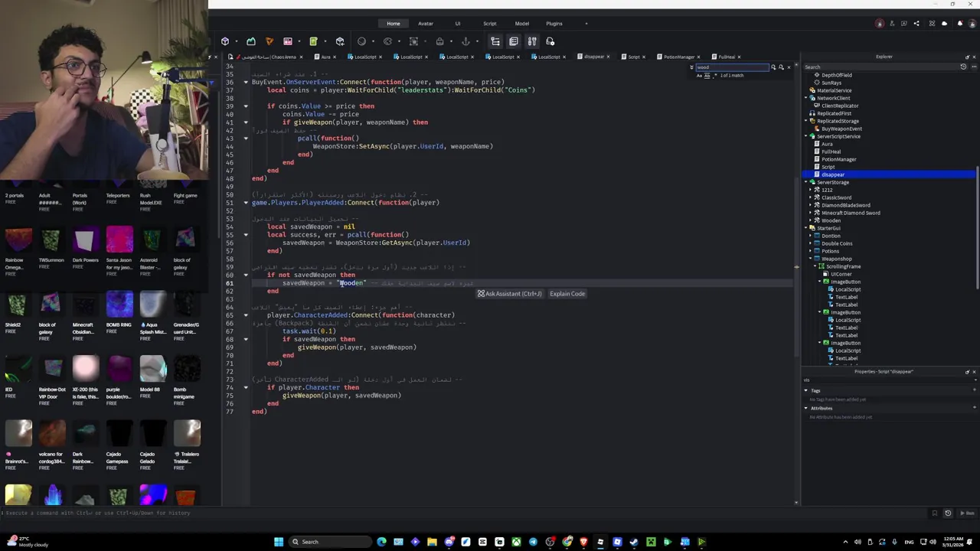This screenshot has width=980, height=551.
Task: Open the Avatar ribbon tab
Action: coord(426,24)
